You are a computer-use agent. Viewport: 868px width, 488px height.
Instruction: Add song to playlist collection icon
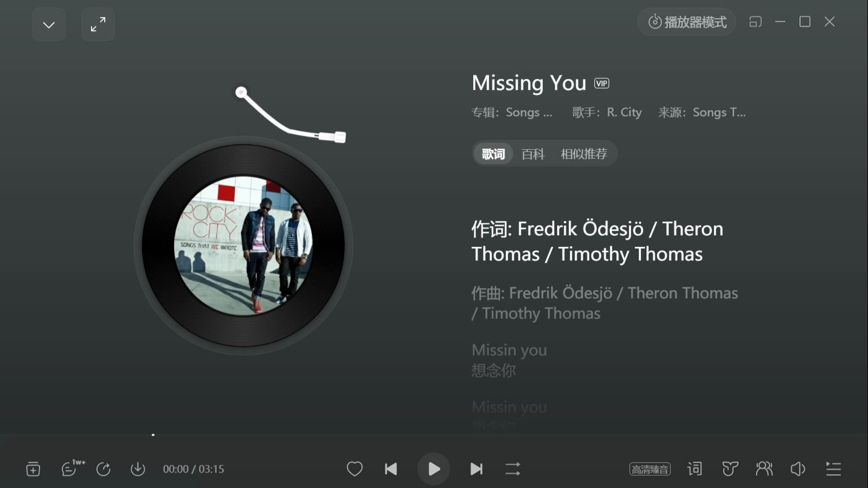click(x=33, y=469)
